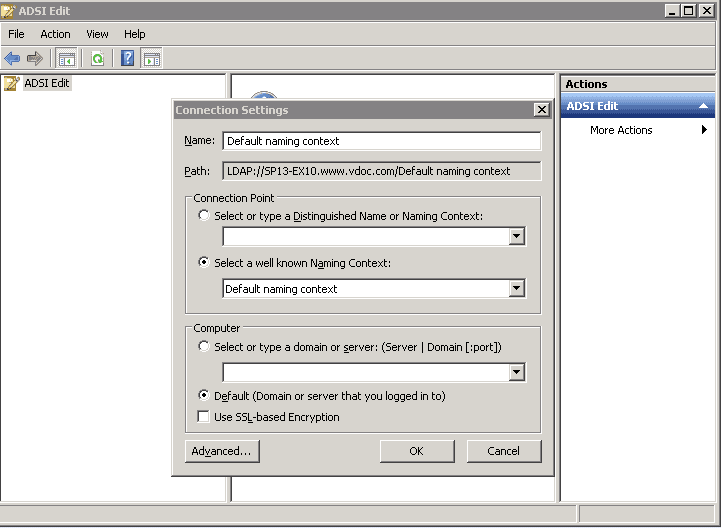Image resolution: width=721 pixels, height=528 pixels.
Task: Click the Back arrow toolbar icon
Action: [12, 58]
